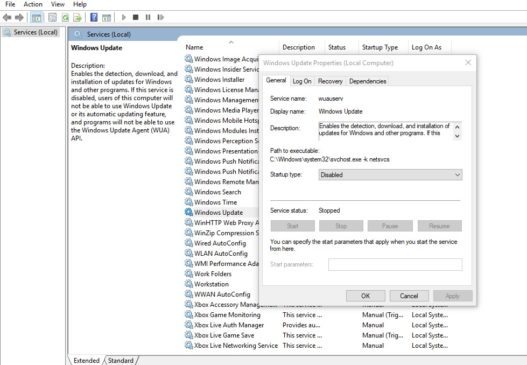Screen dimensions: 527x365
Task: Sort by the Startup Type column header
Action: pyautogui.click(x=380, y=47)
